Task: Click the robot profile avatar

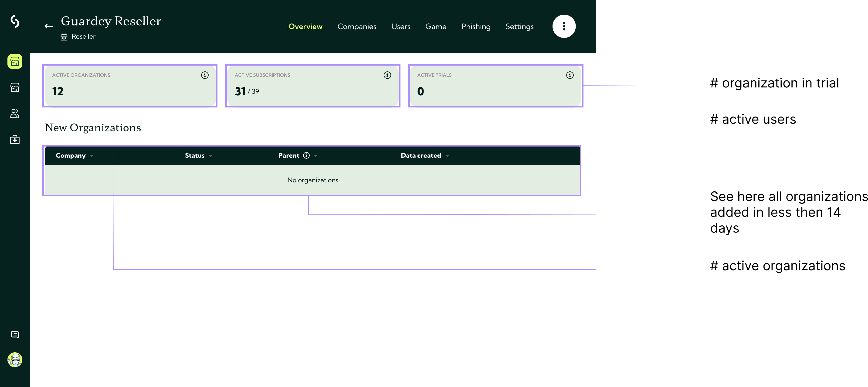Action: pyautogui.click(x=15, y=360)
